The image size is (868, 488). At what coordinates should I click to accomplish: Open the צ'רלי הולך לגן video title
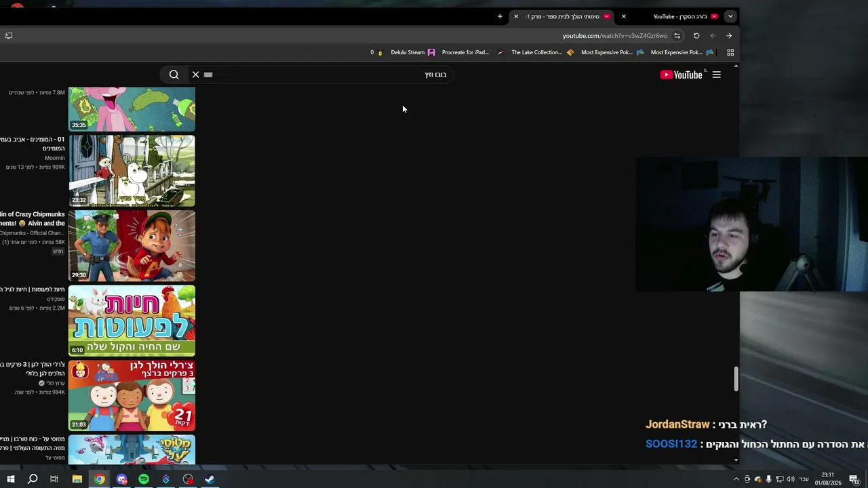tap(33, 369)
